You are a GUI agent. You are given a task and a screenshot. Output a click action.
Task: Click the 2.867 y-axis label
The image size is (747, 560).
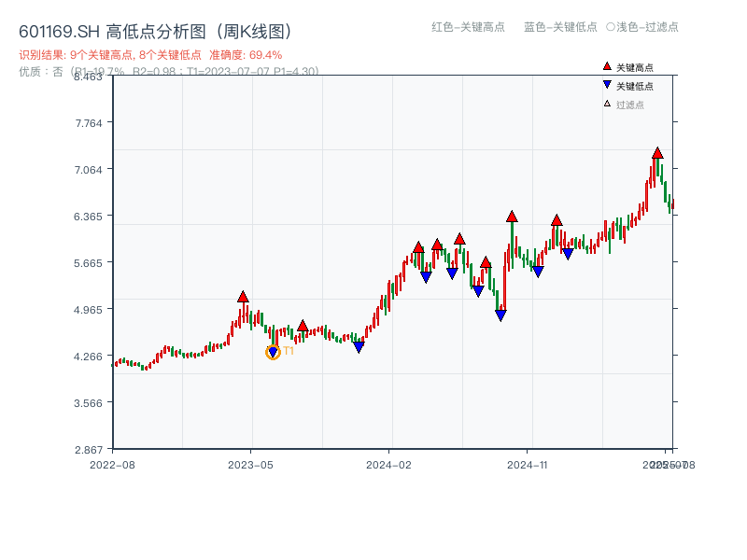coord(89,450)
